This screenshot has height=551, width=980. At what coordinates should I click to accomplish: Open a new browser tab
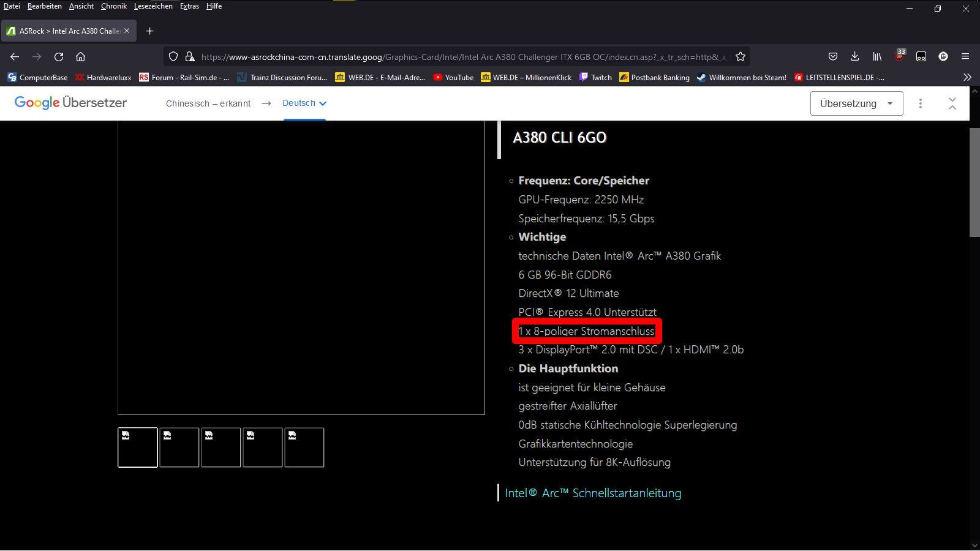click(x=149, y=31)
